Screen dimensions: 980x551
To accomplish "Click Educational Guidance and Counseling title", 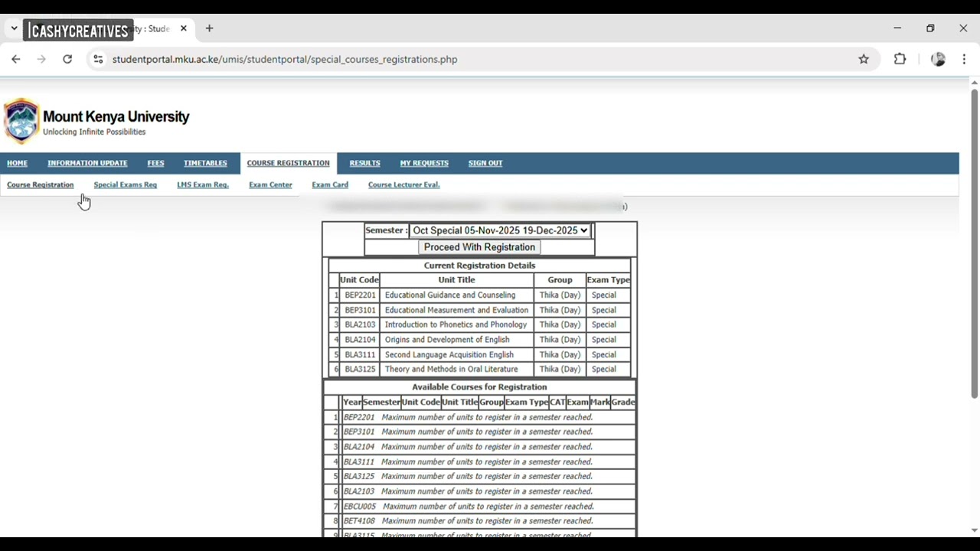I will pyautogui.click(x=450, y=295).
